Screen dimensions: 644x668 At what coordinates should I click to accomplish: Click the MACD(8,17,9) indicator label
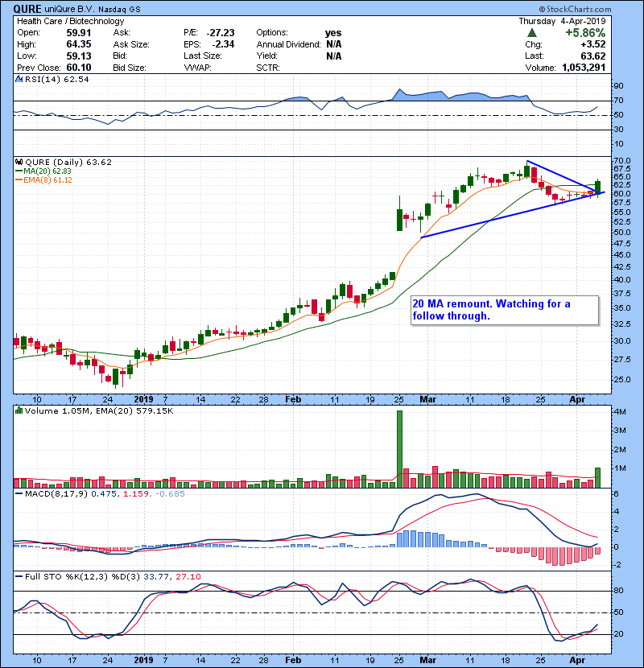(x=56, y=494)
